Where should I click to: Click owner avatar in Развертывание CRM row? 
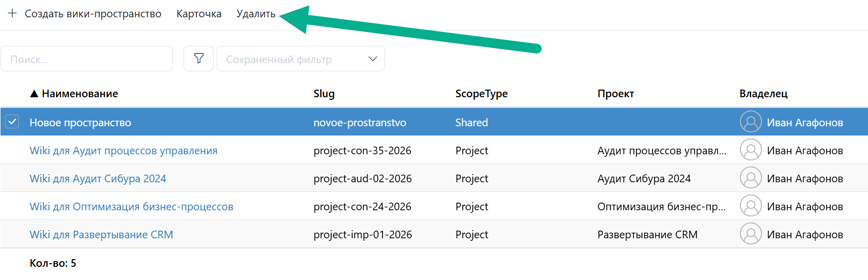point(750,234)
